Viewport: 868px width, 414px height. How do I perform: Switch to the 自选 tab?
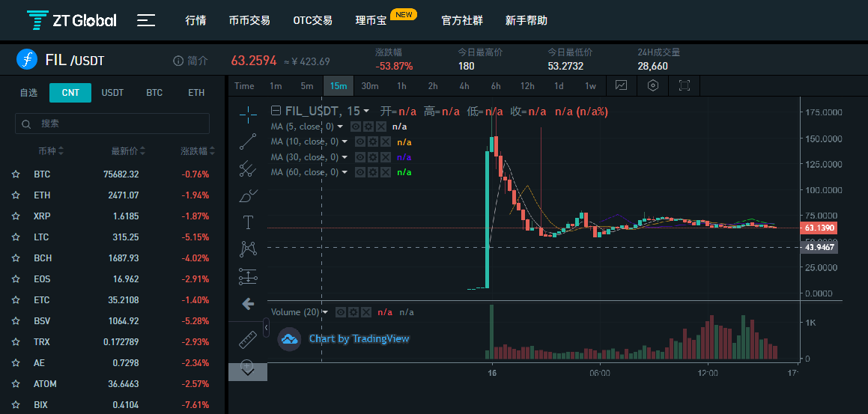pos(28,92)
